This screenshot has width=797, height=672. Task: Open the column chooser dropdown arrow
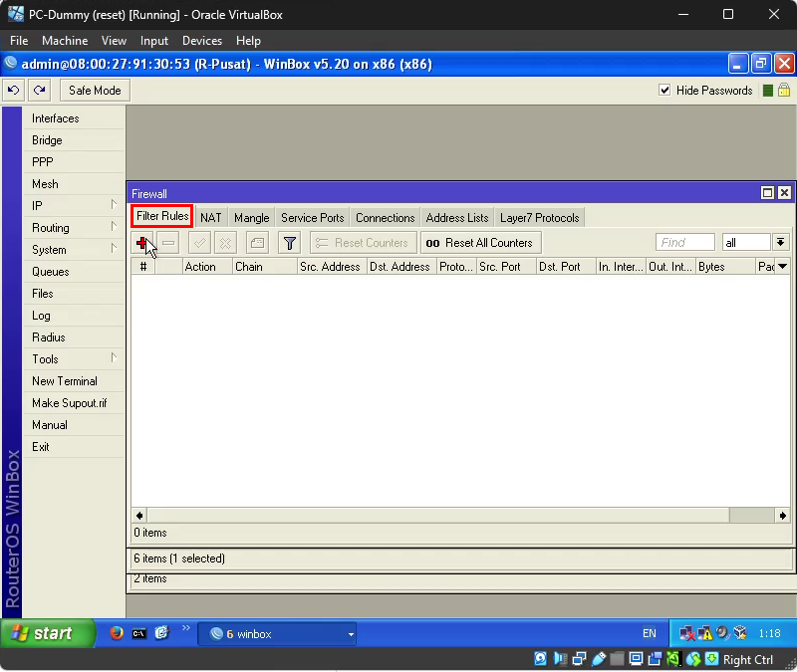click(782, 266)
